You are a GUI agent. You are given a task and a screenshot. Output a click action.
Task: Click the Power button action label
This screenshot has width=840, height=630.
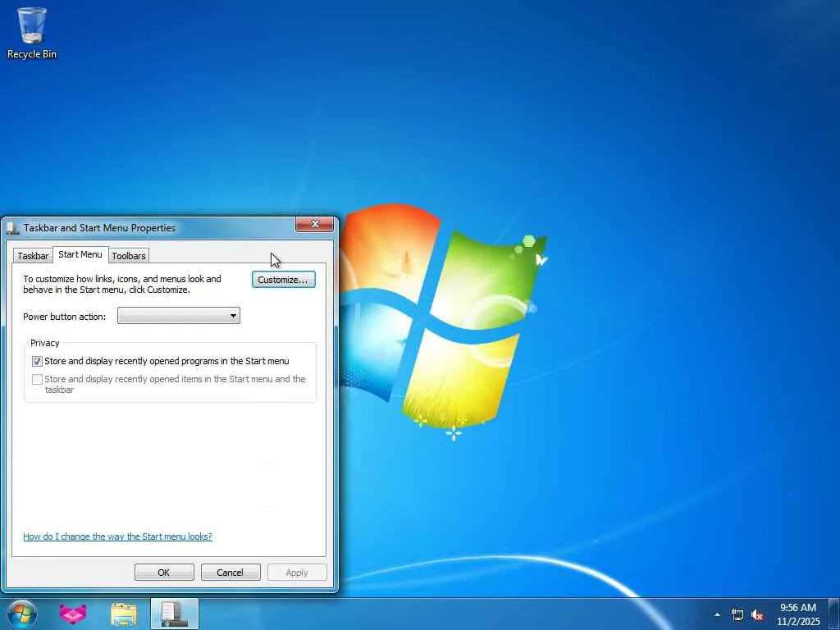pos(64,317)
